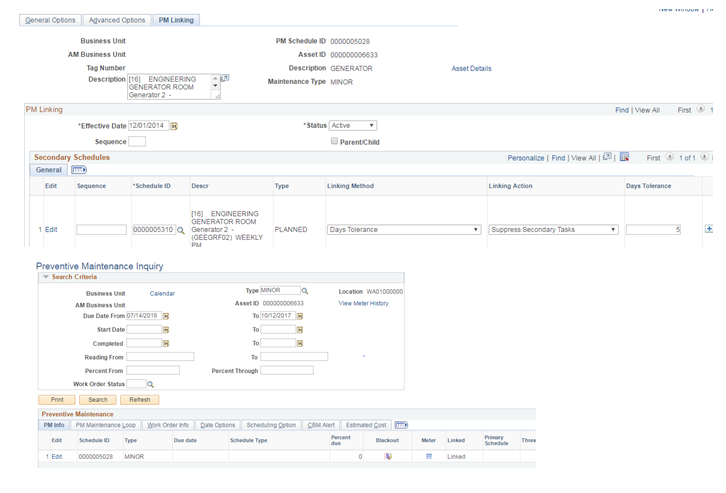Viewport: 726px width, 493px height.
Task: Click the Days Tolerance value field
Action: (x=653, y=230)
